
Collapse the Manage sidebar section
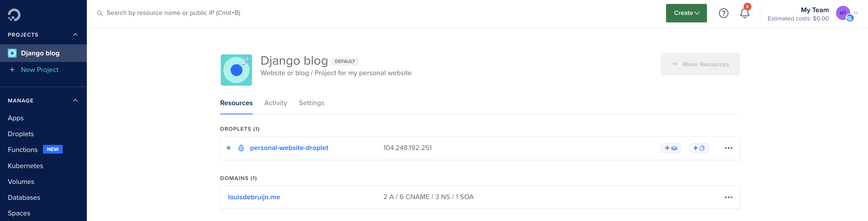[75, 100]
